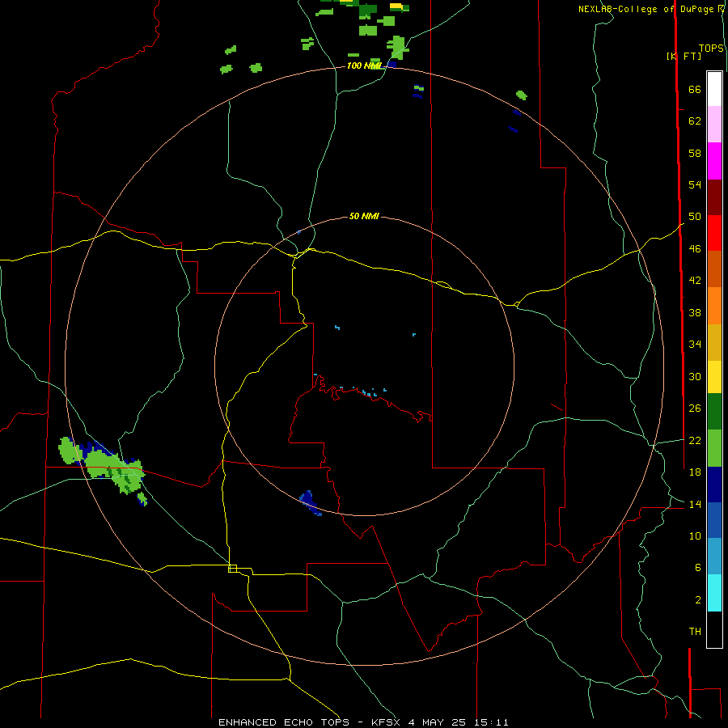Click the "50 NMI" range ring label
Screen dimensions: 728x728
(x=364, y=216)
